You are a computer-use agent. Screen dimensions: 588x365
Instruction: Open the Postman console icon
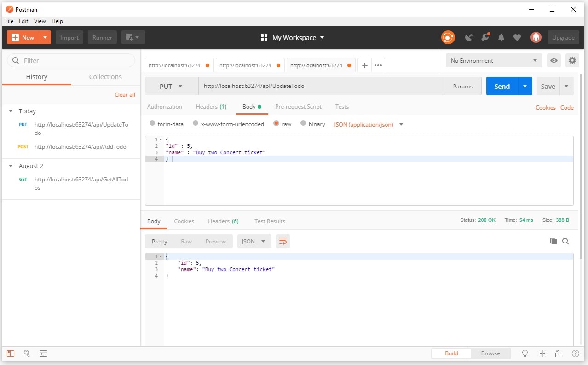44,353
